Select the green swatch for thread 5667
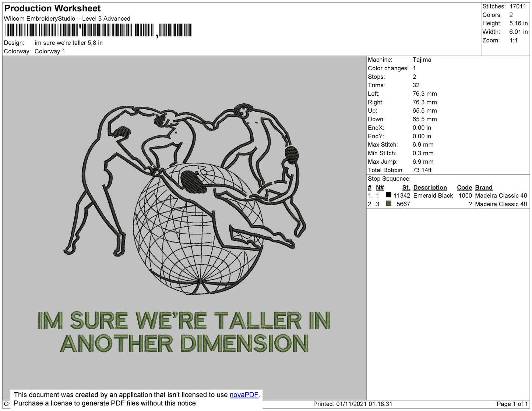Screen dimensions: 532x411 388,203
